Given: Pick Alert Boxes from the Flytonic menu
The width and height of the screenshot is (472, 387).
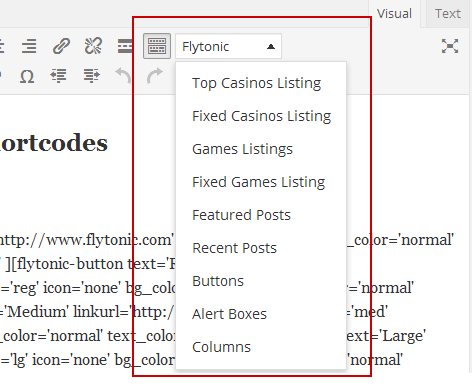Looking at the screenshot, I should coord(261,314).
